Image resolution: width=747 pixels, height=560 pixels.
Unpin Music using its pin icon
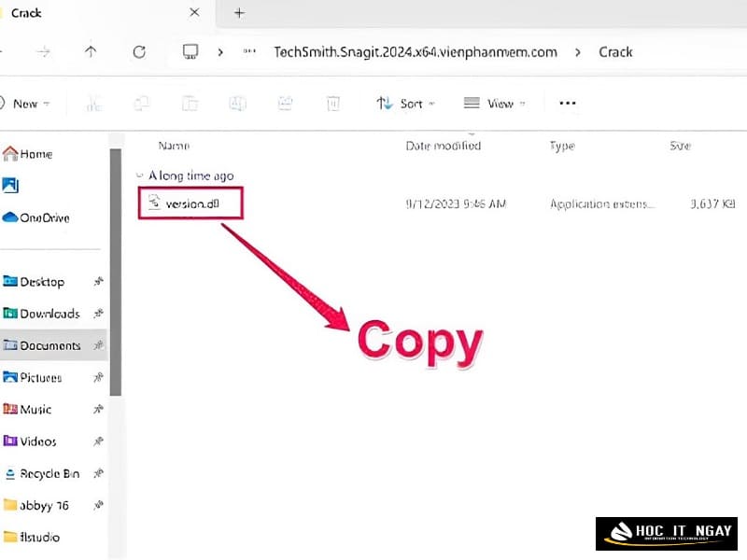(x=98, y=409)
